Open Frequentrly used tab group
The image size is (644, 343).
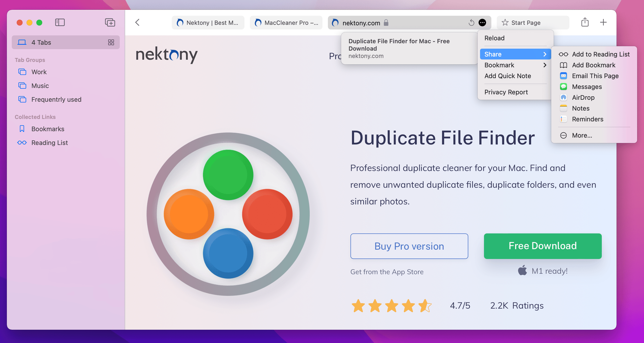pyautogui.click(x=66, y=100)
